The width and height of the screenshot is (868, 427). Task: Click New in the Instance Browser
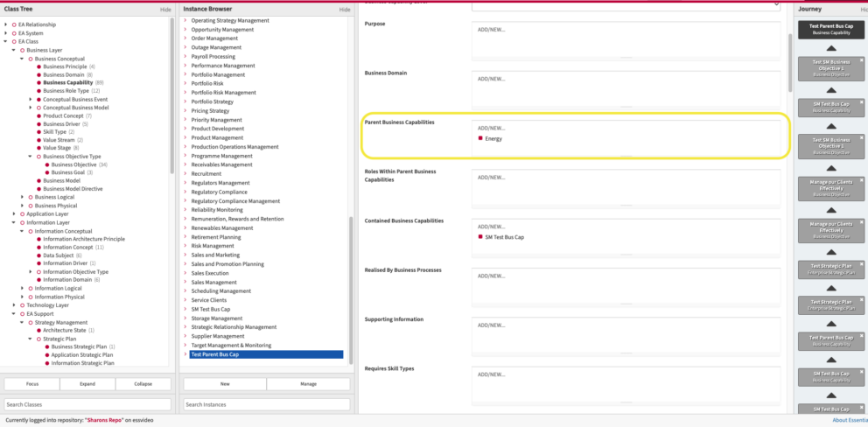pos(225,384)
